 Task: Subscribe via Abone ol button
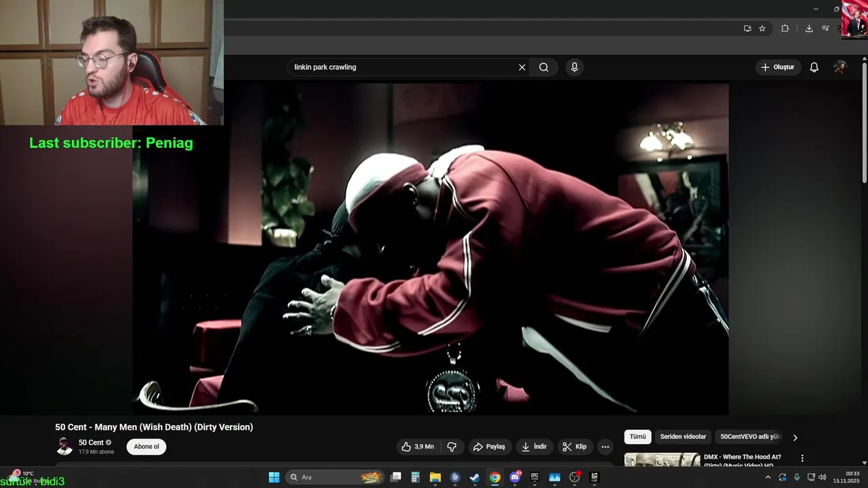pos(146,447)
